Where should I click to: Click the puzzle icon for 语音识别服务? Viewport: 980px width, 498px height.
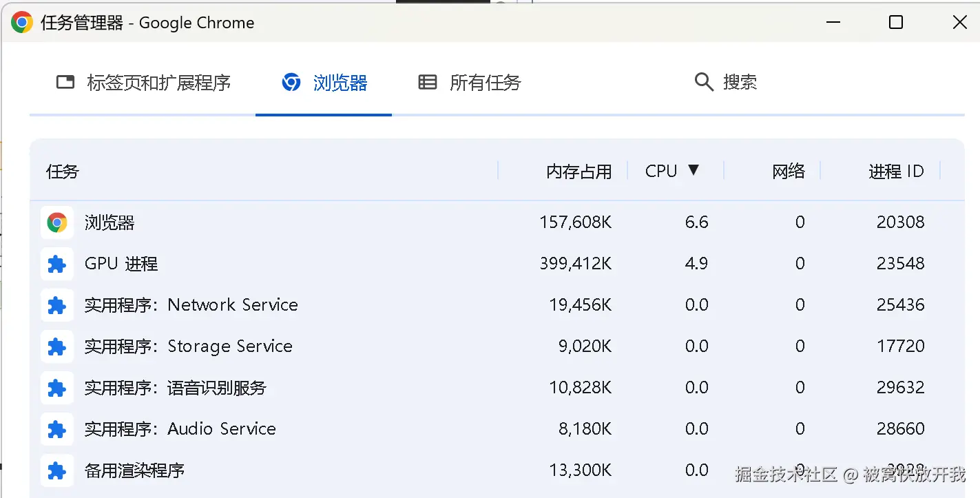click(57, 388)
